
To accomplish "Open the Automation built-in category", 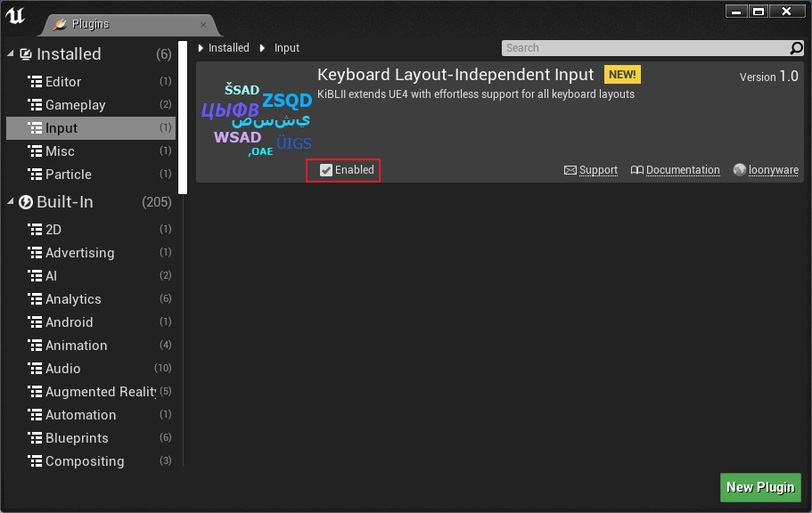I will click(x=91, y=415).
